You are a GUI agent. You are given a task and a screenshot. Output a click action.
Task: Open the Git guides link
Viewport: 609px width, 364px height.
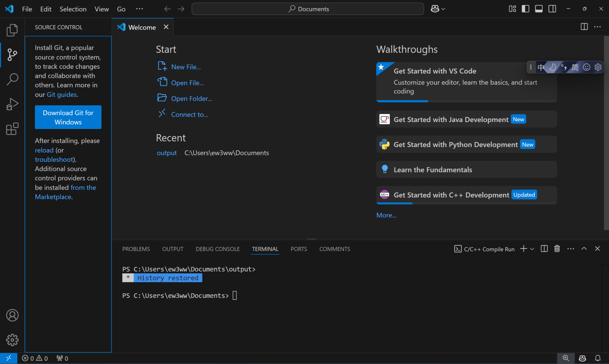point(62,95)
